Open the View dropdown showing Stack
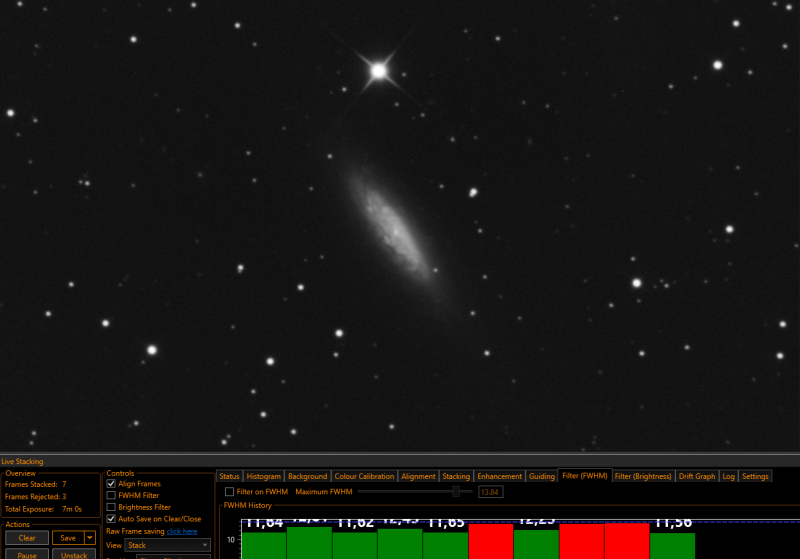800x559 pixels. coord(168,545)
